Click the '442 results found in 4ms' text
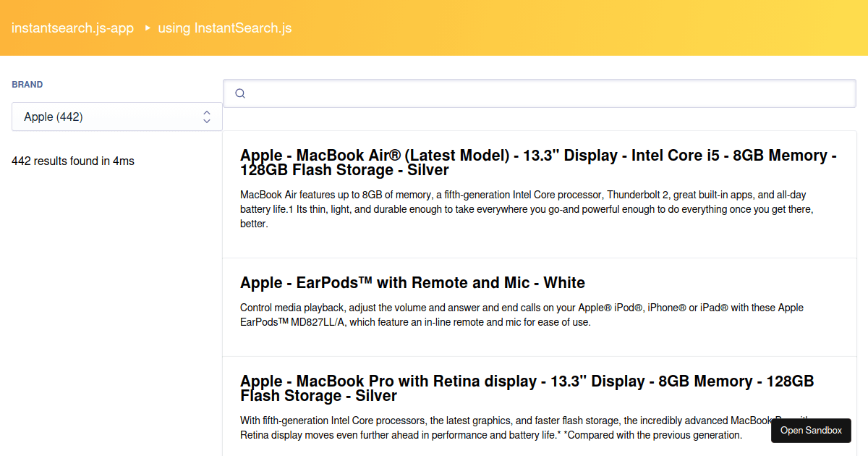868x456 pixels. click(73, 161)
